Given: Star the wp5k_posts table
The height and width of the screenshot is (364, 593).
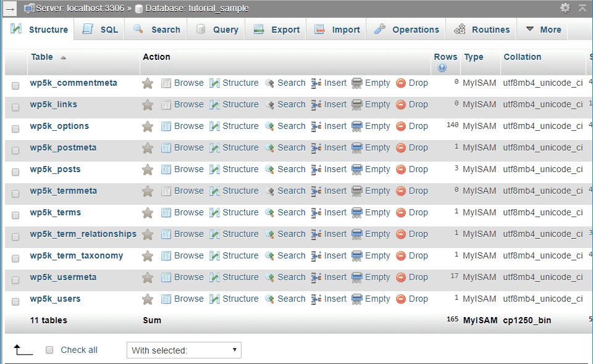Looking at the screenshot, I should pyautogui.click(x=148, y=170).
